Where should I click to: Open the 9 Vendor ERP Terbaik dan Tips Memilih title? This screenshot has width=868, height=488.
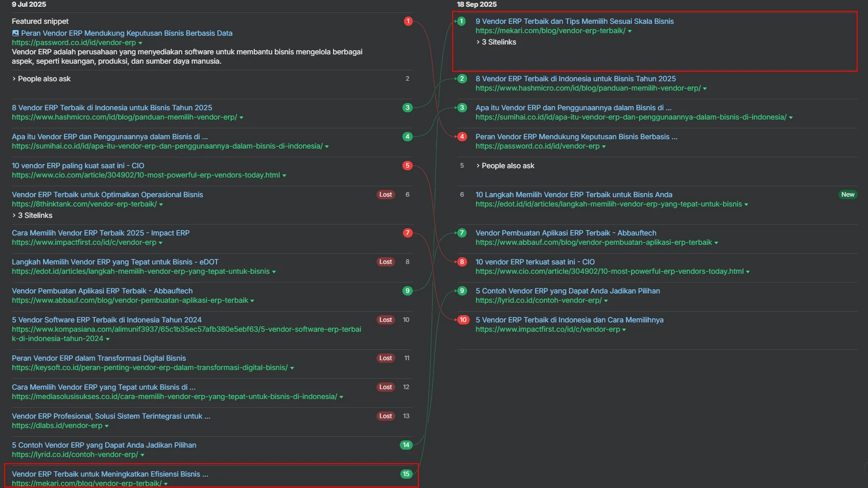pyautogui.click(x=575, y=21)
